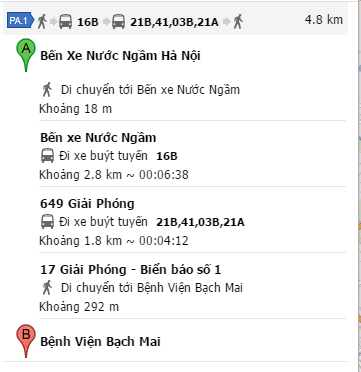
Task: Open the 17 Giải Phóng - Biển báo số 1 stop
Action: point(131,269)
